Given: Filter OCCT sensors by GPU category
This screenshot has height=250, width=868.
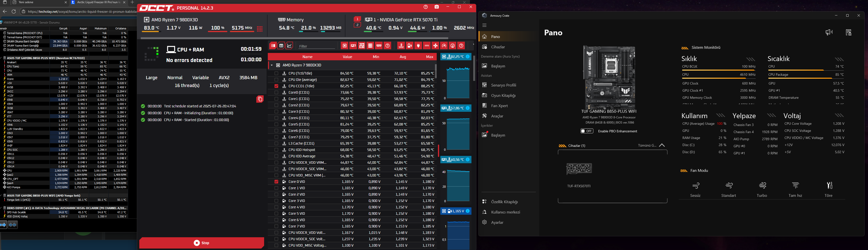Looking at the screenshot, I should pos(353,46).
